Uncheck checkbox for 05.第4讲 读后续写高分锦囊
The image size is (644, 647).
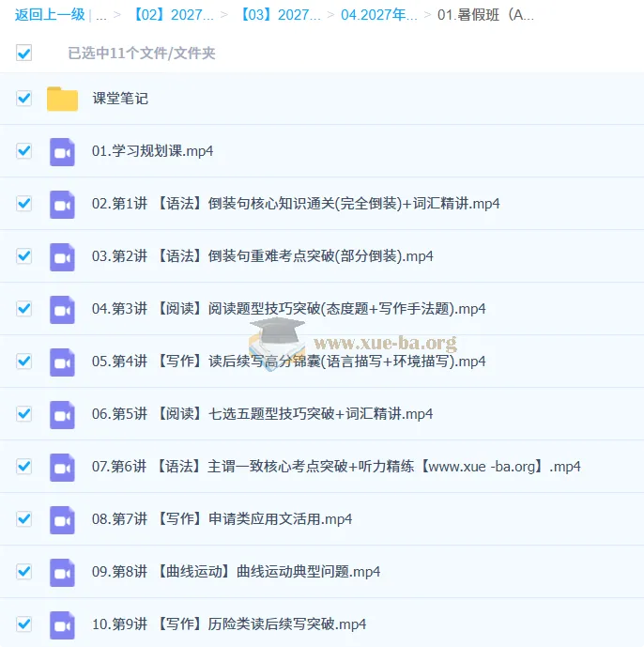[x=23, y=361]
